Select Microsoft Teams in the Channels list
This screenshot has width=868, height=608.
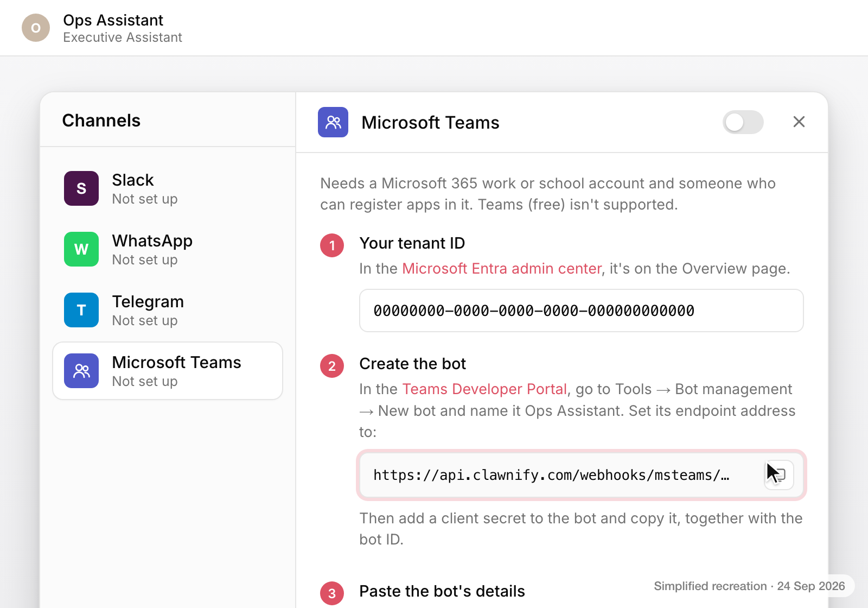point(168,371)
